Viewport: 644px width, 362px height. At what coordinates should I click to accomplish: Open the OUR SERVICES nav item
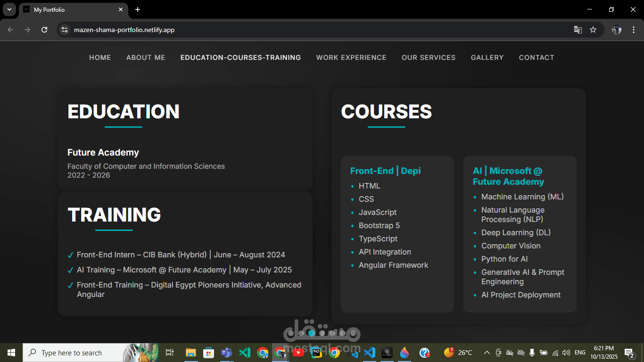tap(429, 58)
